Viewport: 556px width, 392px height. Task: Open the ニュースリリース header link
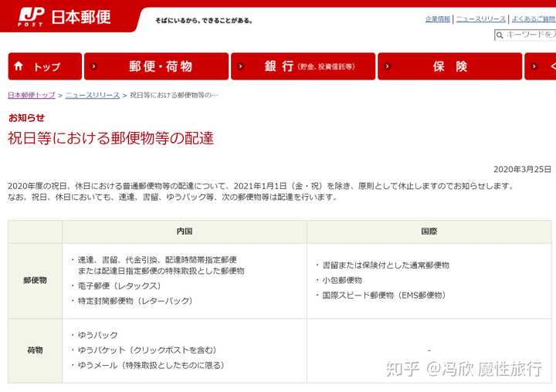(481, 19)
